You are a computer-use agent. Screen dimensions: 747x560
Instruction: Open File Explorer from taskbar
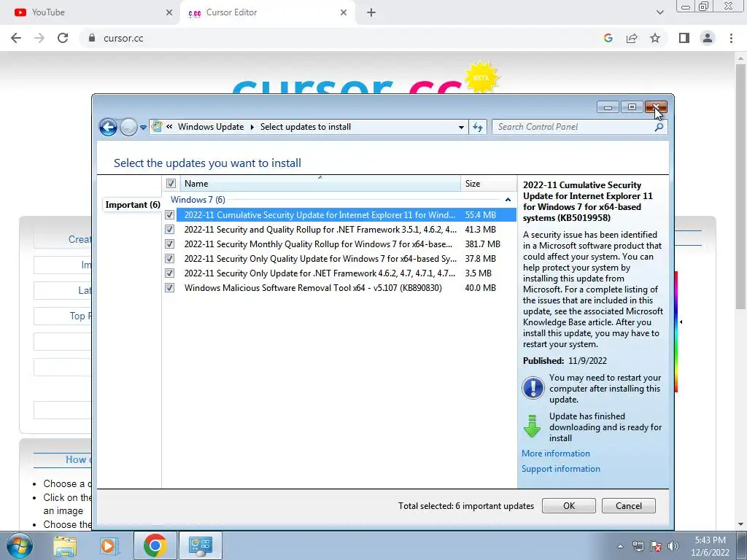click(65, 545)
